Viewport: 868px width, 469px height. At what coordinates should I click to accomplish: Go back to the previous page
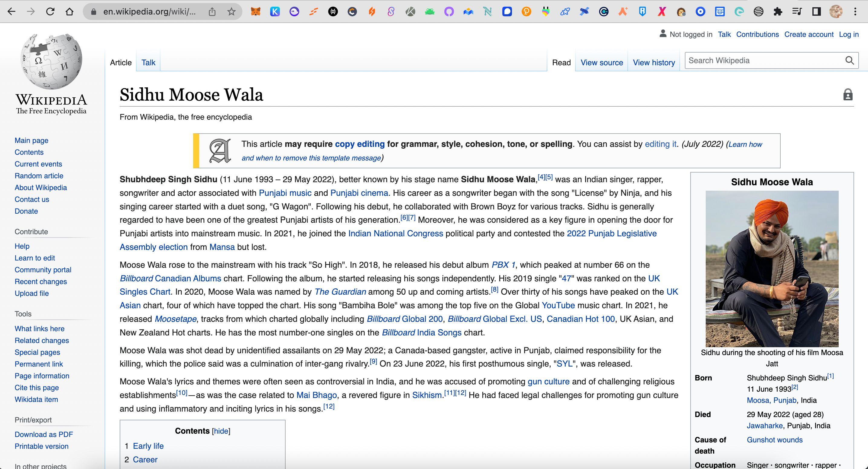[11, 11]
